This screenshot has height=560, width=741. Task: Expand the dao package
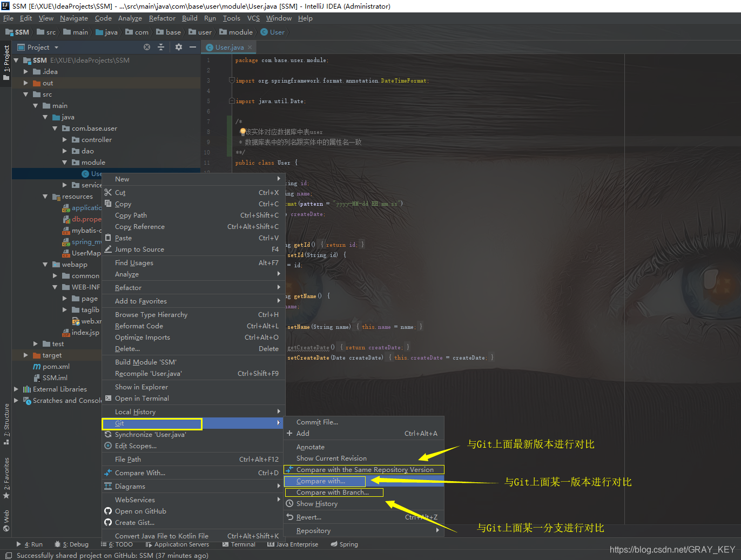[65, 151]
